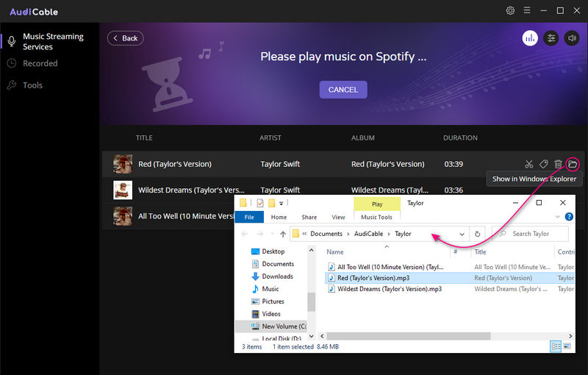
Task: Click scissors icon for Red (Taylor's Version)
Action: 528,164
